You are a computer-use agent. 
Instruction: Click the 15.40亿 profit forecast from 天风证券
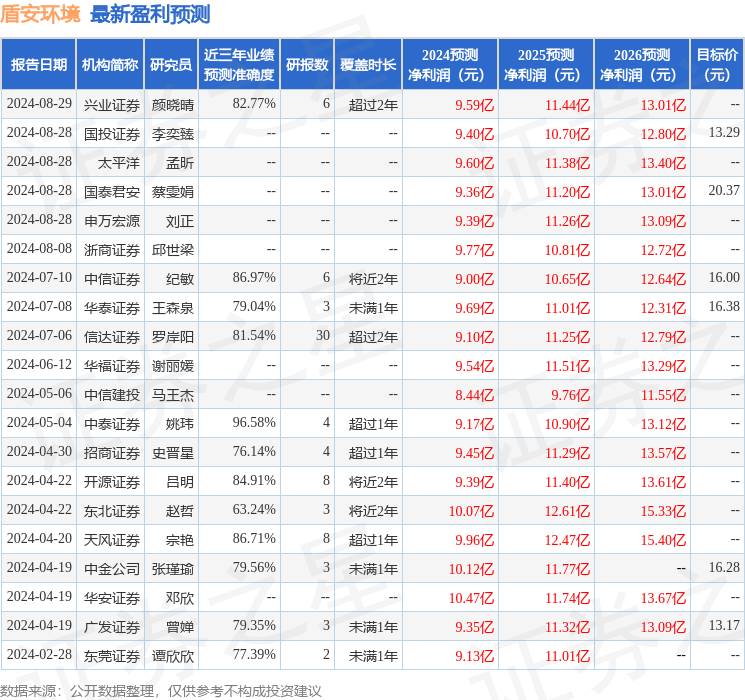pos(663,540)
